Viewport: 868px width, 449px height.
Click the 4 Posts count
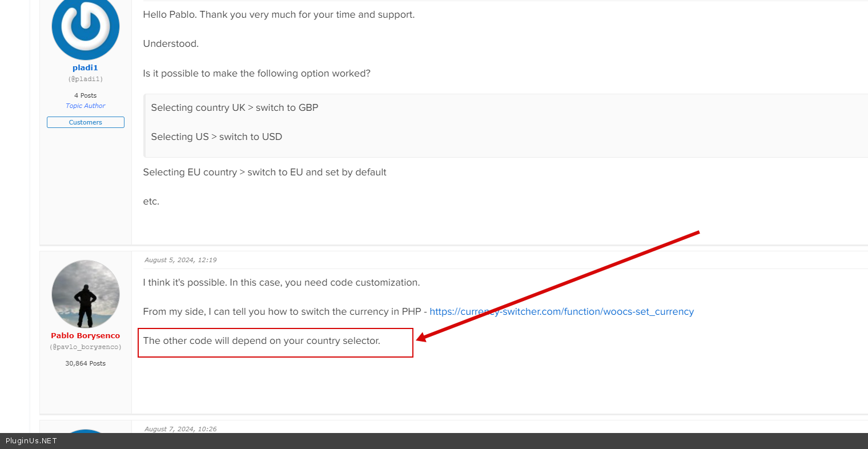pos(85,95)
